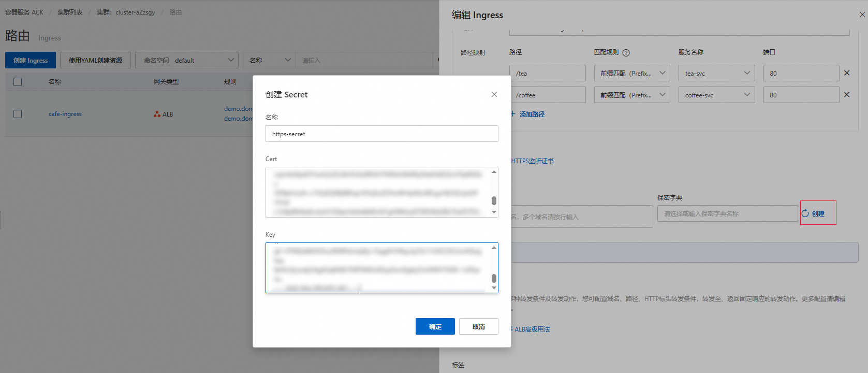
Task: Toggle the select-all checkbox in table header
Action: coord(18,82)
